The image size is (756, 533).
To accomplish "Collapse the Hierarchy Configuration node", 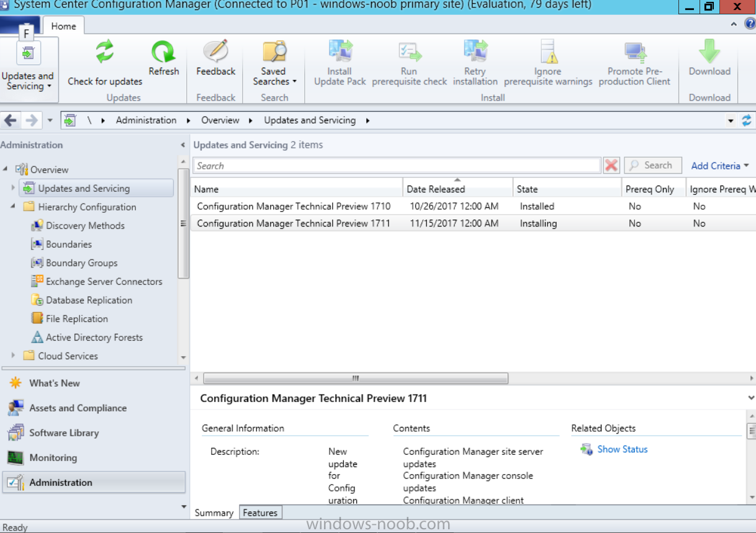I will coord(13,207).
